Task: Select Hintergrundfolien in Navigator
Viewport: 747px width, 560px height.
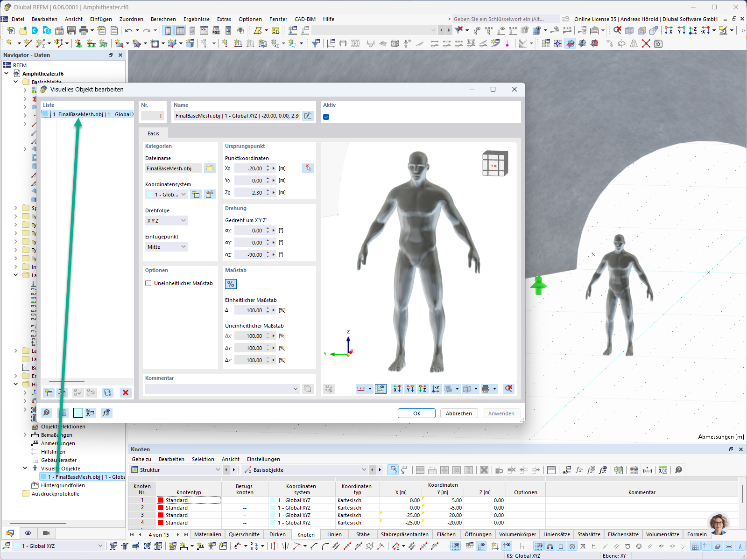Action: 63,485
